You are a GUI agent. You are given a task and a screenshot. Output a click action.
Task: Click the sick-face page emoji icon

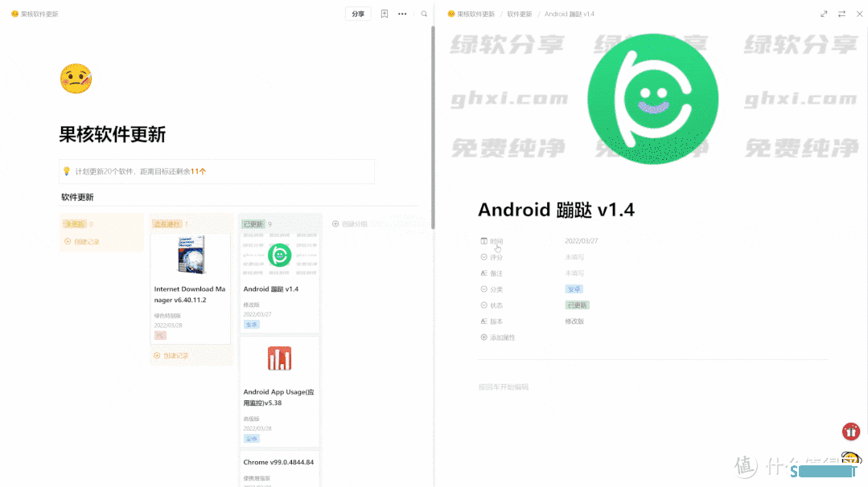76,79
